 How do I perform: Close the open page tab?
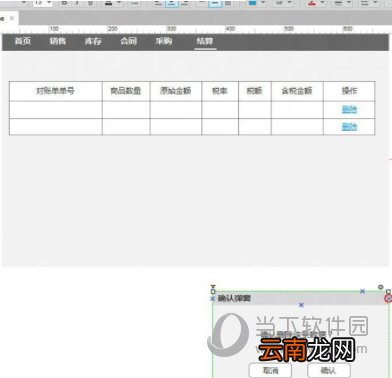[x=12, y=18]
